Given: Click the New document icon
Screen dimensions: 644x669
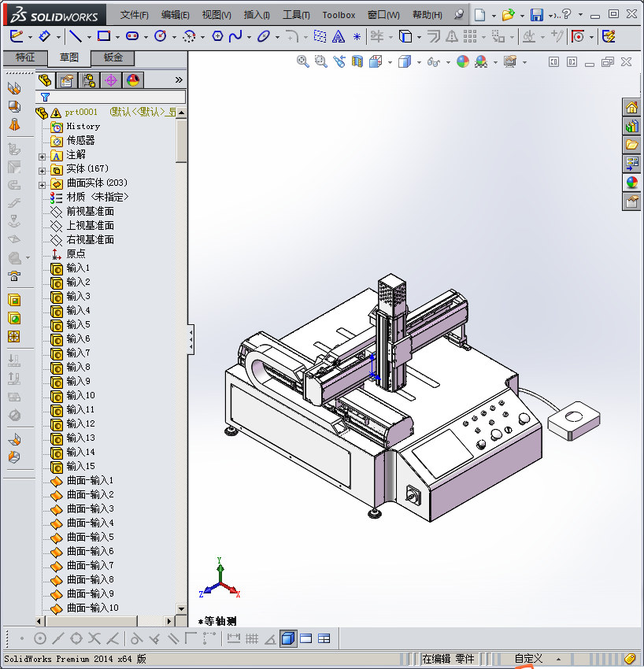Looking at the screenshot, I should click(x=480, y=15).
